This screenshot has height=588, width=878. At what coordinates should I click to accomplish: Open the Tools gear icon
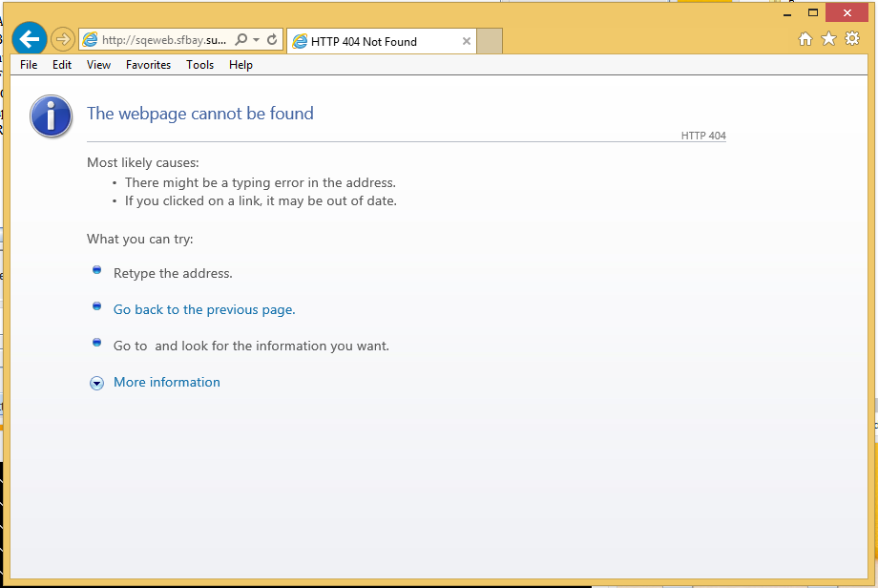coord(851,39)
